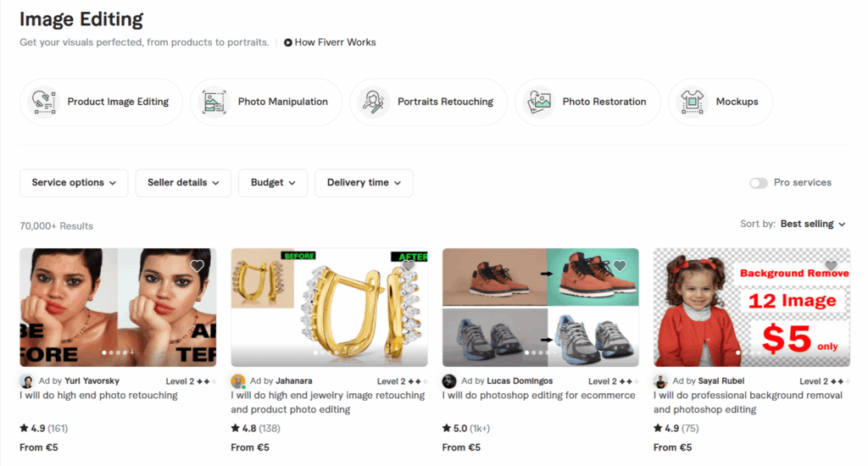Click the Photo Manipulation category icon
Screen dimensions: 868x466
tap(214, 102)
